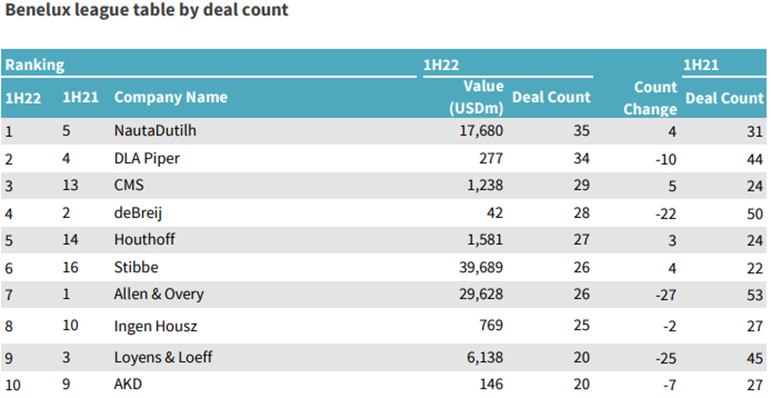Select the 1H21 Deal Count header
The image size is (771, 398).
click(x=724, y=98)
